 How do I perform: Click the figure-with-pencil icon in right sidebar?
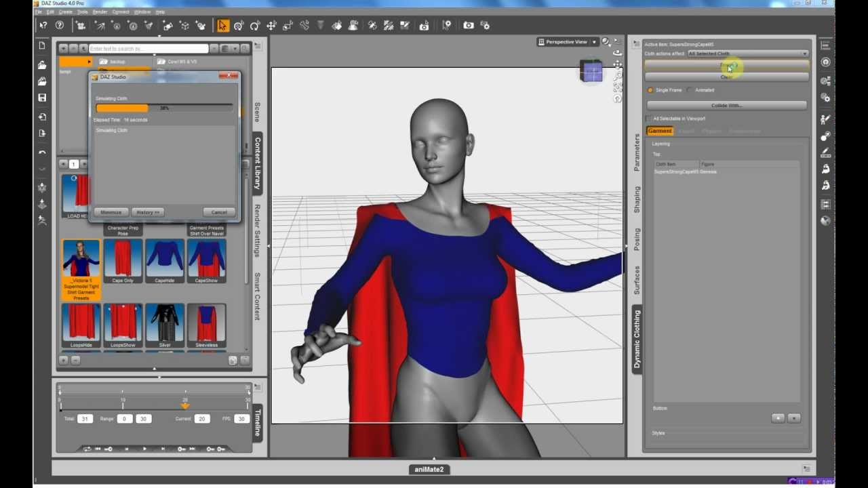click(825, 119)
